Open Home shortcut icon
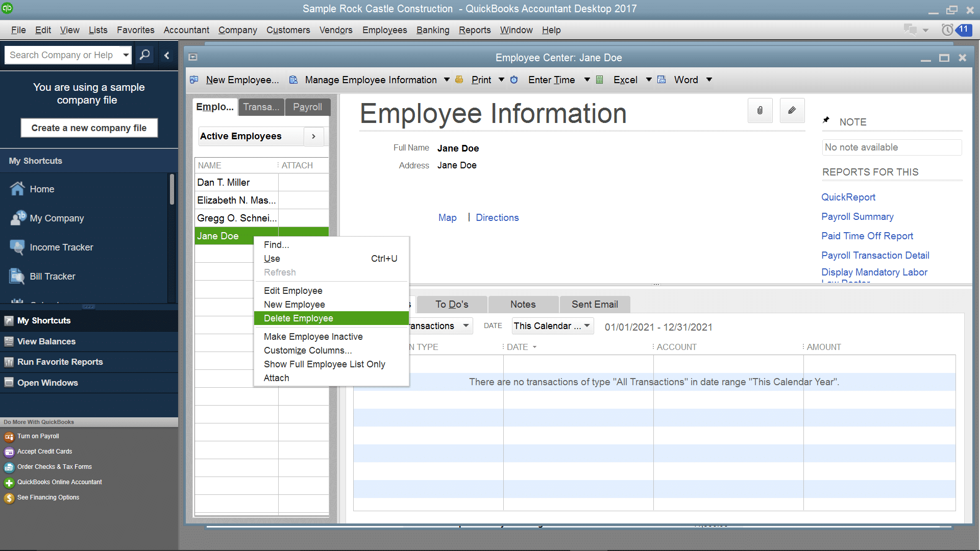This screenshot has width=980, height=551. coord(17,189)
